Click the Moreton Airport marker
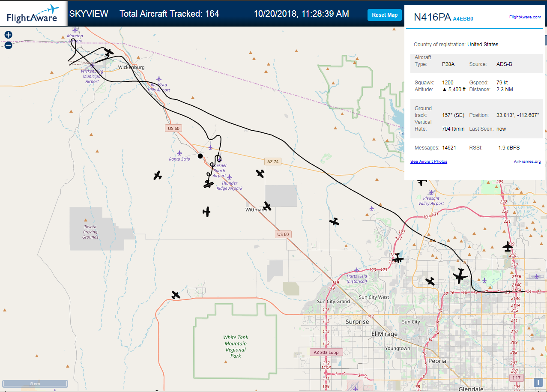The image size is (547, 392). coord(75,30)
